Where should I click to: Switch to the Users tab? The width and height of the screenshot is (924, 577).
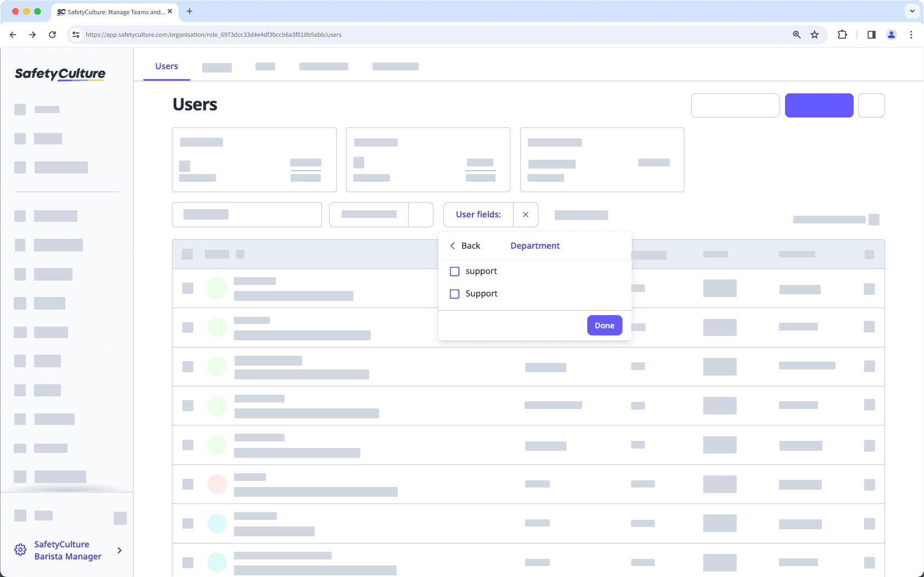click(x=166, y=66)
